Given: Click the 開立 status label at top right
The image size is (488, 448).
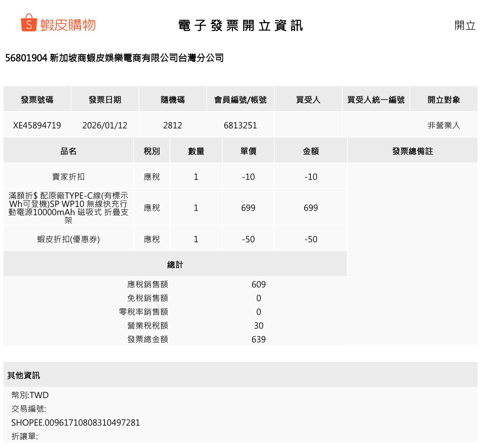Looking at the screenshot, I should click(x=465, y=26).
